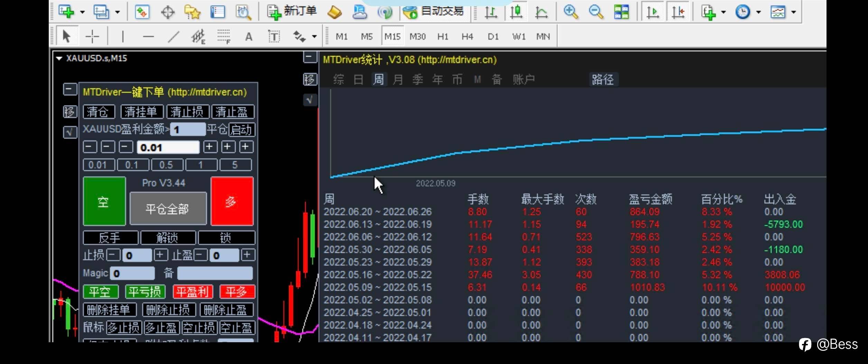The image size is (868, 364).
Task: Switch statistics to the 账户 tab
Action: 524,80
